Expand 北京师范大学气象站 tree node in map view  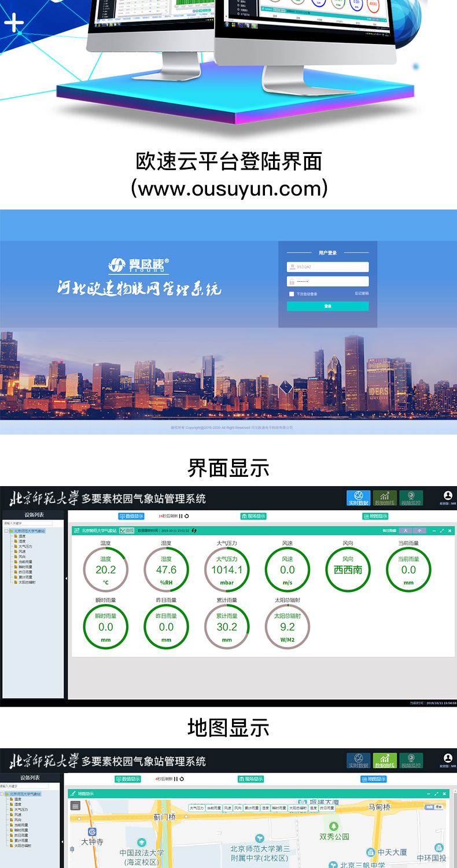(2, 794)
